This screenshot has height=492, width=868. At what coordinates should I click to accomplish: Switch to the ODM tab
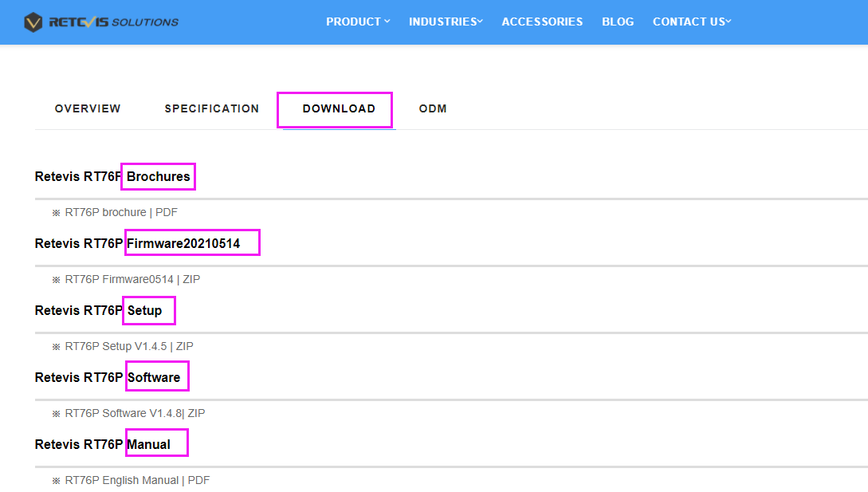[433, 108]
